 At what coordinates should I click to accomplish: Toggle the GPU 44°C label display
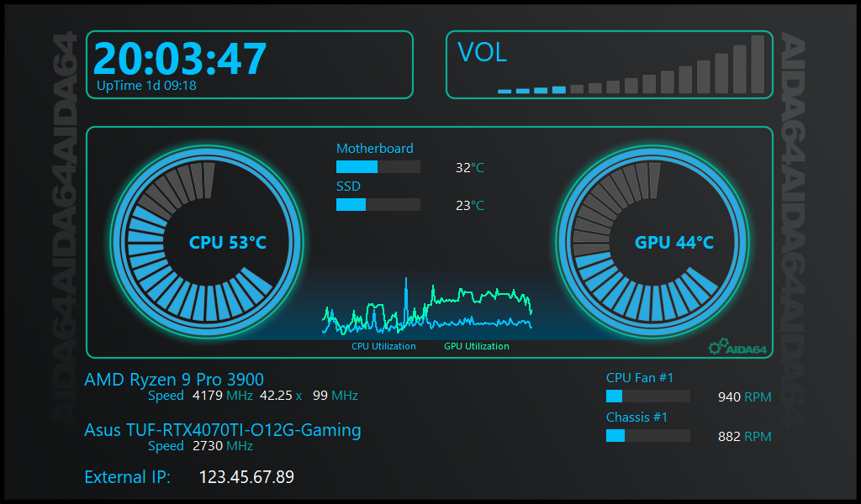tap(677, 243)
